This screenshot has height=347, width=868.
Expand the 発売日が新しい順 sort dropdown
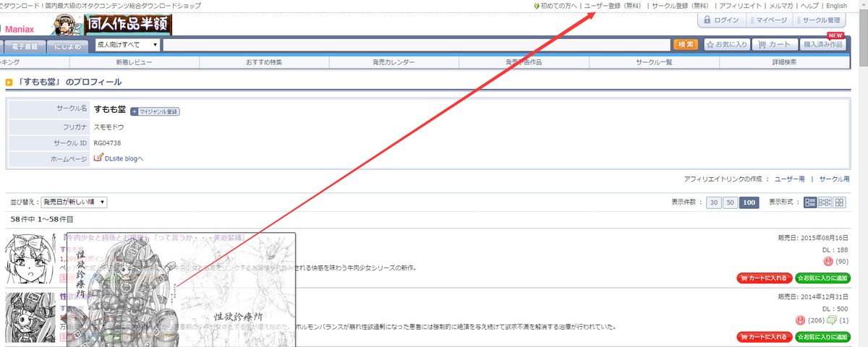pyautogui.click(x=74, y=202)
